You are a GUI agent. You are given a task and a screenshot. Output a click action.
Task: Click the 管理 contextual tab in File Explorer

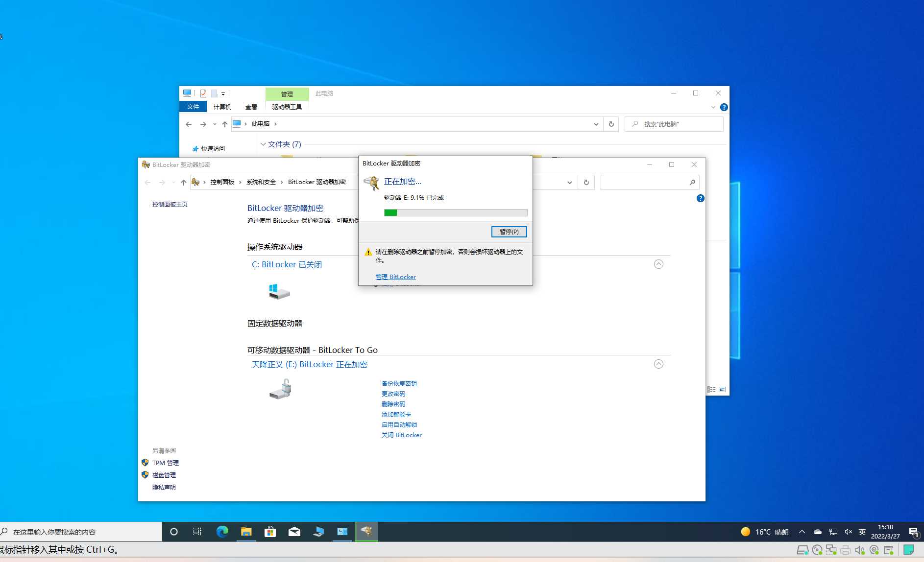287,94
